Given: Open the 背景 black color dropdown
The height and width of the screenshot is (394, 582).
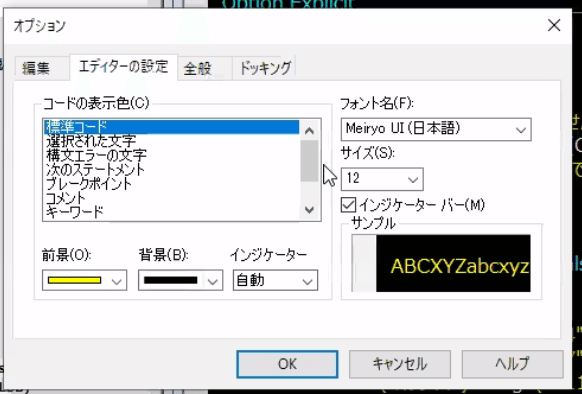Looking at the screenshot, I should point(180,280).
